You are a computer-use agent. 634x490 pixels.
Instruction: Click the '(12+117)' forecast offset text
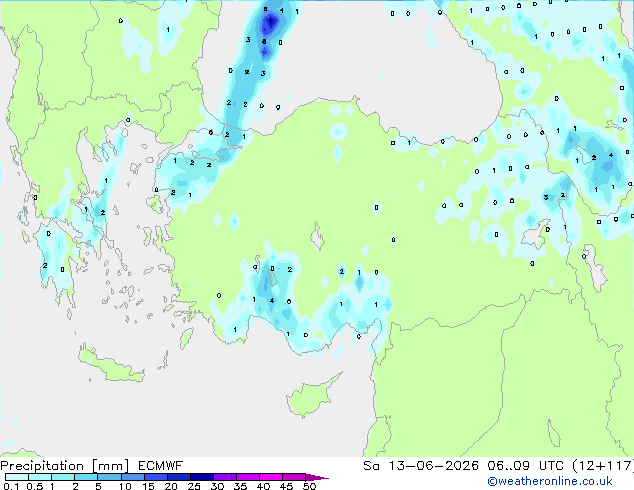click(x=603, y=466)
